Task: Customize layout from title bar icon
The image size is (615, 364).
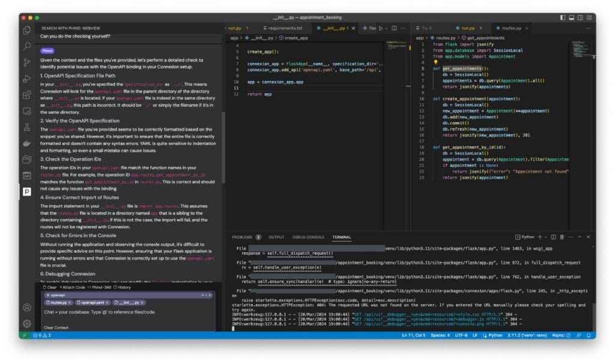Action: [589, 17]
